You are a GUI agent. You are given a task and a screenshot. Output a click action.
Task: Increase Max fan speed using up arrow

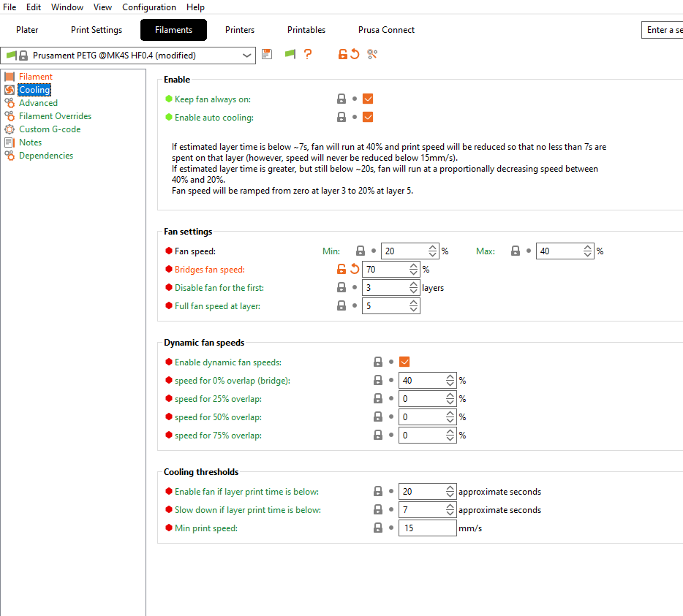(588, 248)
